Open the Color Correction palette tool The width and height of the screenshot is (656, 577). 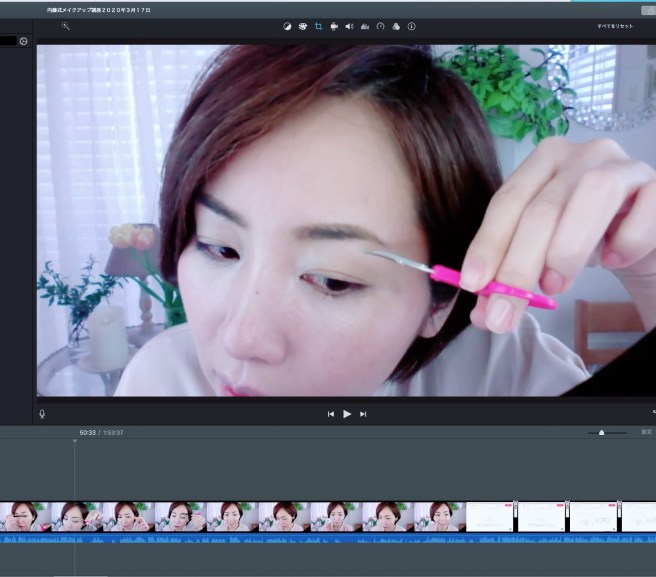pos(302,26)
